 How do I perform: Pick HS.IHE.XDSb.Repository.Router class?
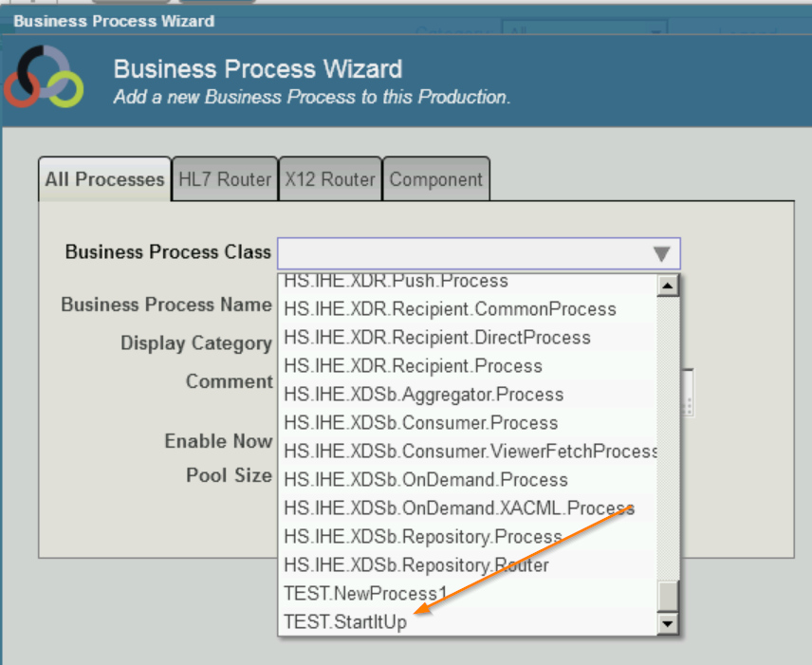(x=415, y=565)
